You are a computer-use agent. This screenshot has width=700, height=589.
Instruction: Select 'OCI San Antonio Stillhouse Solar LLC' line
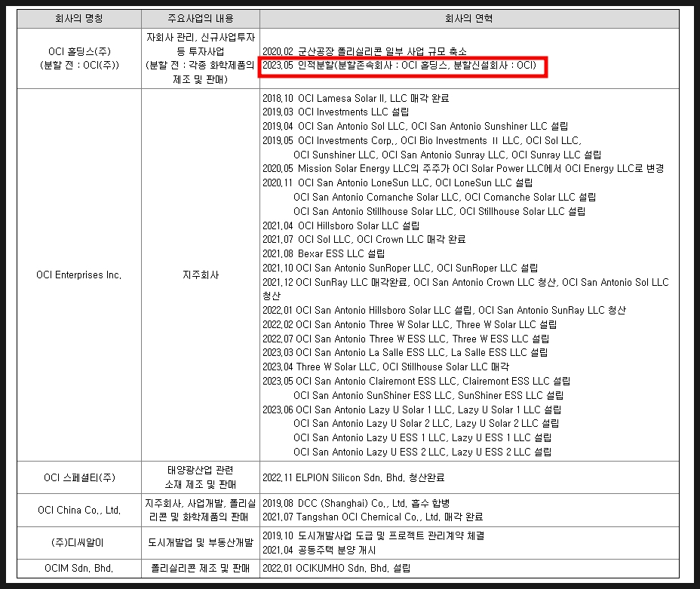(x=439, y=211)
